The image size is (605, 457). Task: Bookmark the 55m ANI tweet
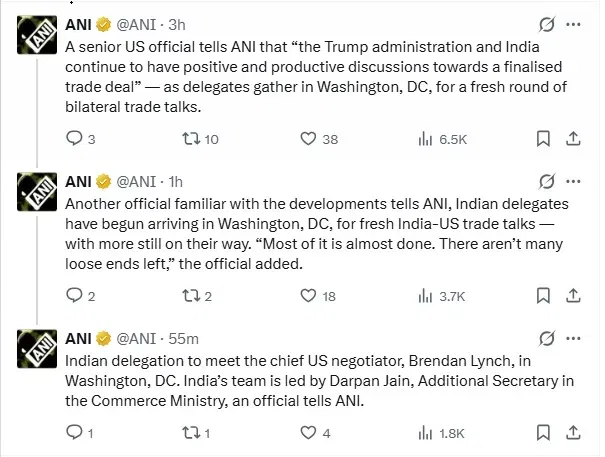click(543, 433)
